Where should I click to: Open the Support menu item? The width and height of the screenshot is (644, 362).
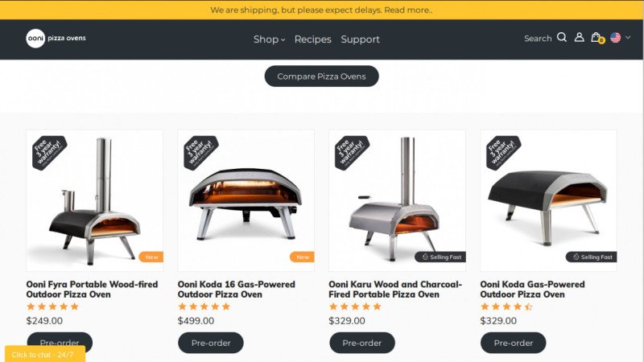(360, 39)
